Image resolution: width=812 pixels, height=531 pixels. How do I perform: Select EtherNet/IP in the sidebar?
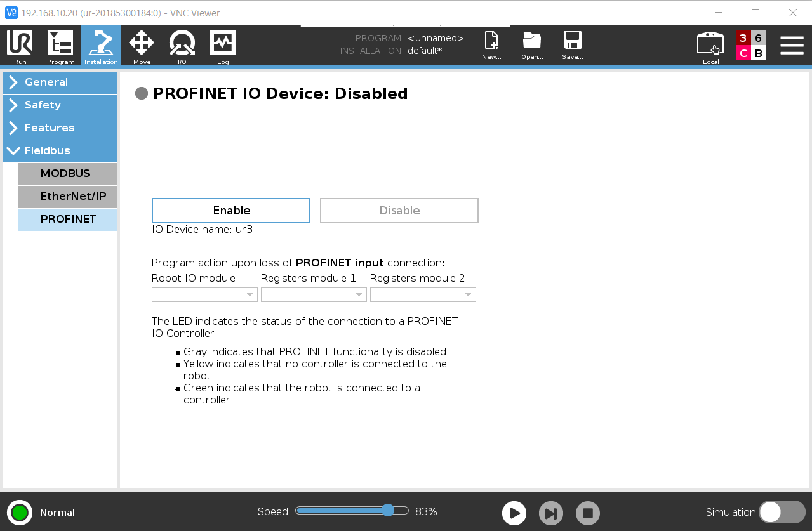pos(67,197)
